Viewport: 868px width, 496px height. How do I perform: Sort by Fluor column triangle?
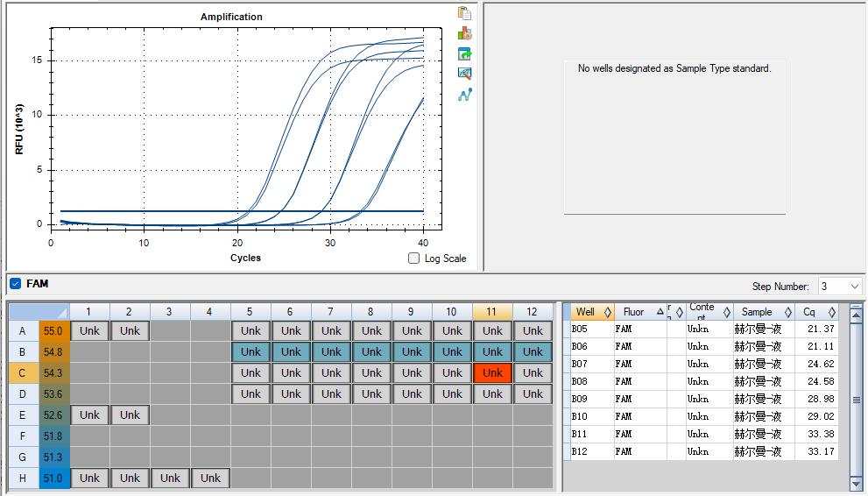(x=660, y=312)
